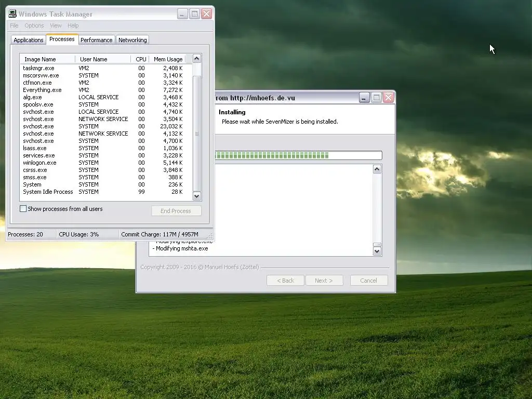
Task: Select smss.exe process row
Action: pos(106,178)
